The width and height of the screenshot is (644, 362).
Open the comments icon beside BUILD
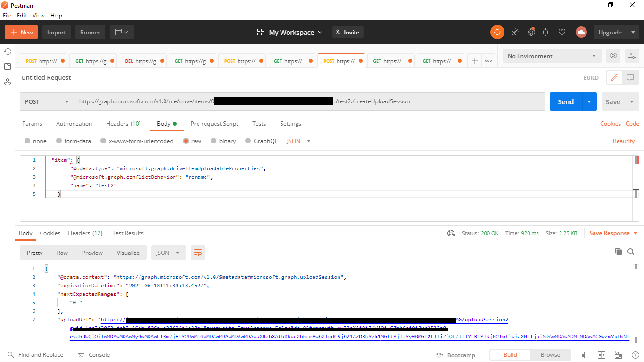coord(630,77)
